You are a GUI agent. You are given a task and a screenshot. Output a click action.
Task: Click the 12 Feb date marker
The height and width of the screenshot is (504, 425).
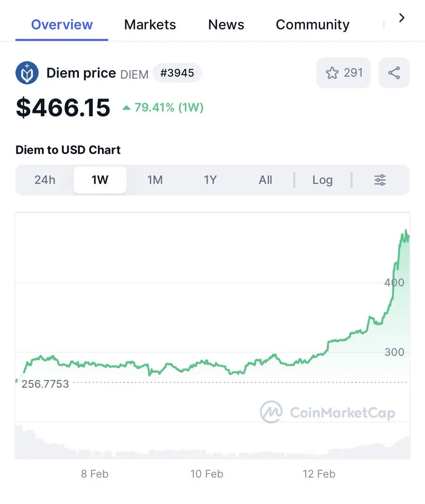[x=319, y=474]
